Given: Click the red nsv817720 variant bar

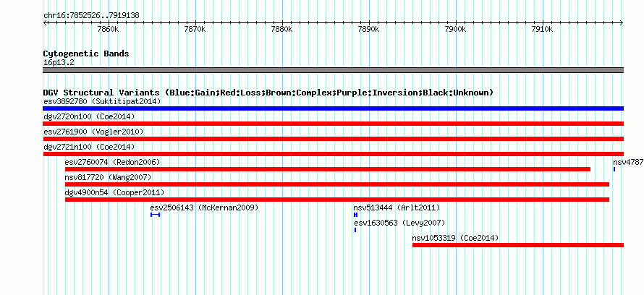Looking at the screenshot, I should pos(336,184).
